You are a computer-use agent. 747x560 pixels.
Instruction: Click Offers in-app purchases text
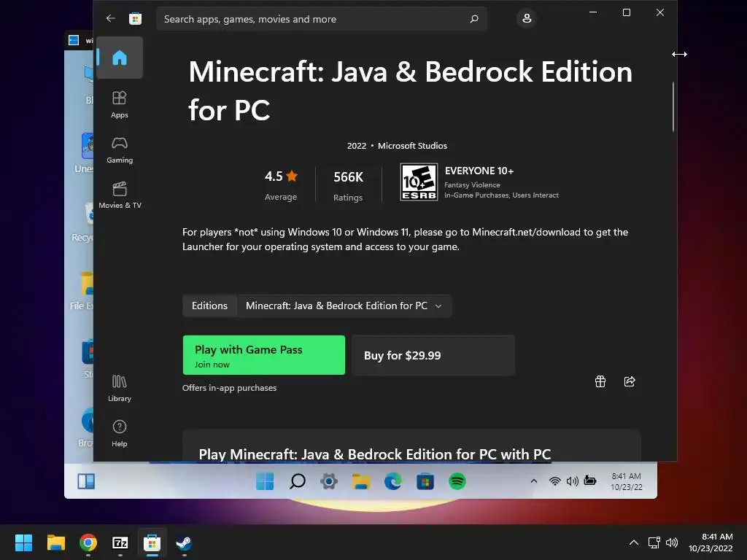229,388
